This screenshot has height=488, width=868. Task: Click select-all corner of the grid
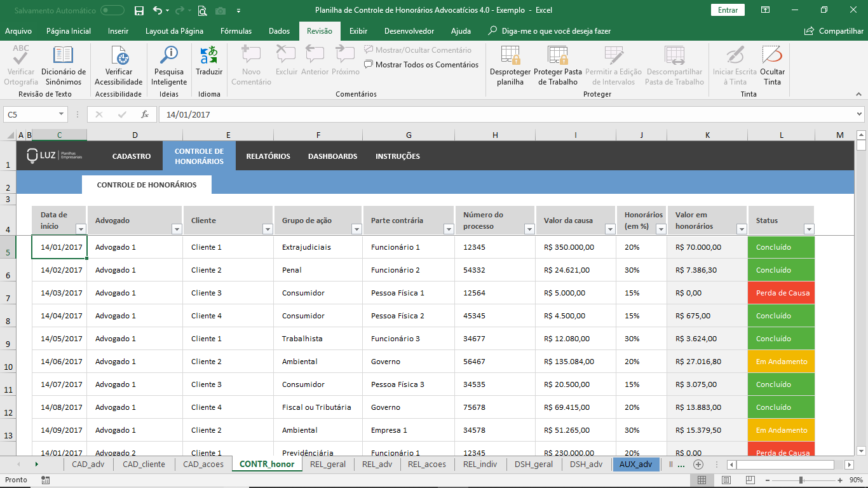(10, 135)
